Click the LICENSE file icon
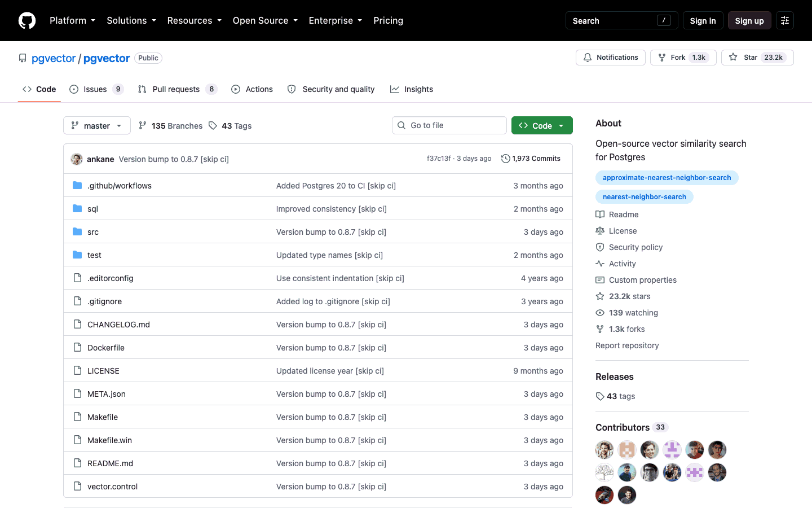This screenshot has height=508, width=812. [x=77, y=371]
